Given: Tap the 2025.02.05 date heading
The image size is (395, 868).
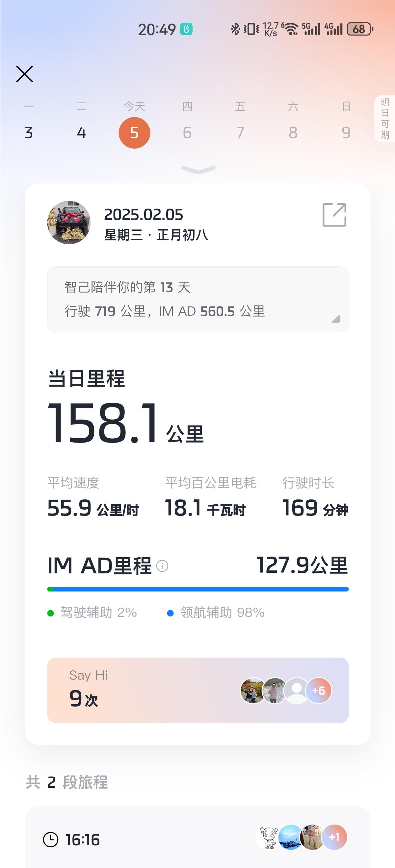Looking at the screenshot, I should pyautogui.click(x=144, y=215).
